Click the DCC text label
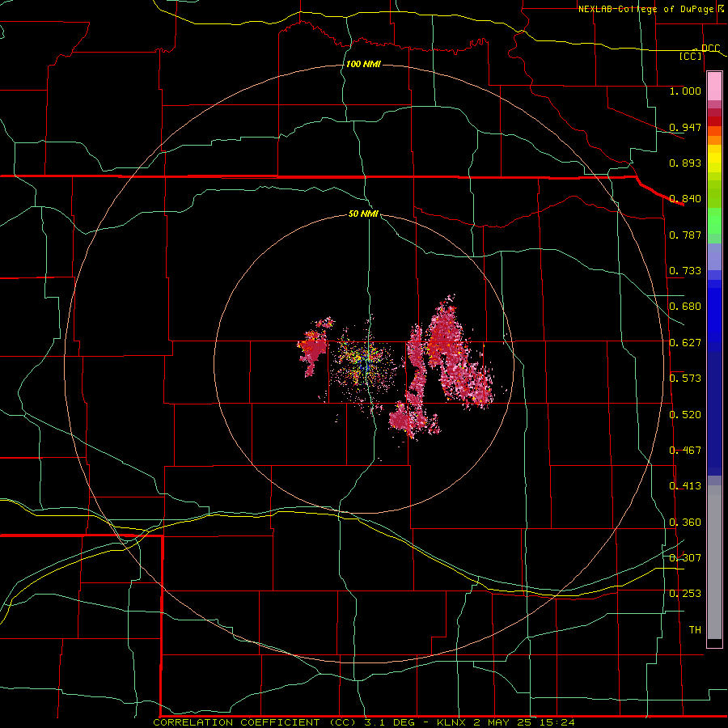This screenshot has width=728, height=728. click(x=710, y=48)
